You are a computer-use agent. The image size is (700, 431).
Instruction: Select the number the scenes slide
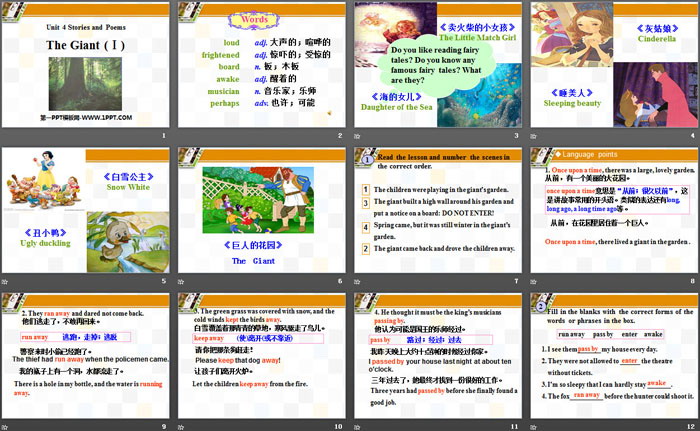(438, 210)
